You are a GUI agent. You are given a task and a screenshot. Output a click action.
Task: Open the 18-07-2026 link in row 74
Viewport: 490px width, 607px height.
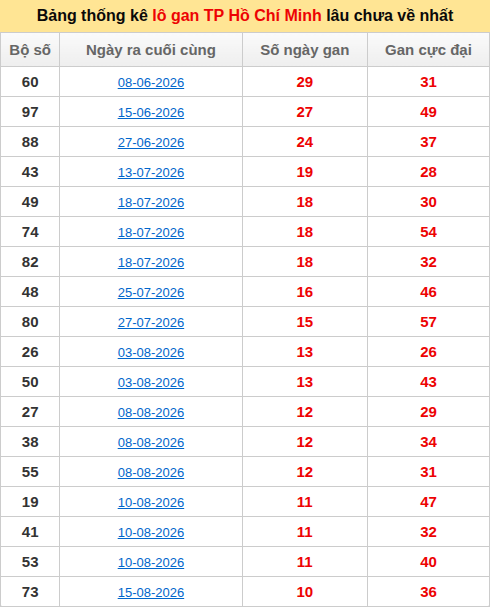pyautogui.click(x=151, y=233)
